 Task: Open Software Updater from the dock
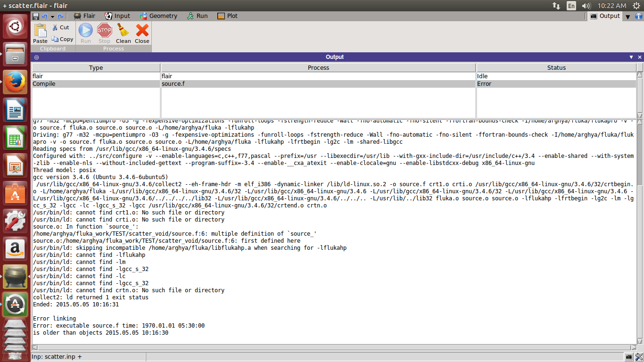coord(15,304)
